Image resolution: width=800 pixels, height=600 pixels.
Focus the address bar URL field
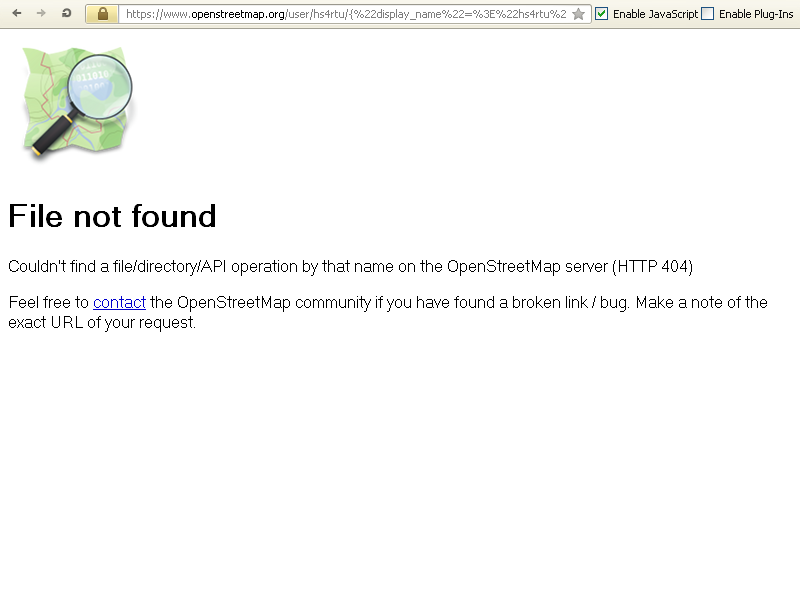click(345, 14)
